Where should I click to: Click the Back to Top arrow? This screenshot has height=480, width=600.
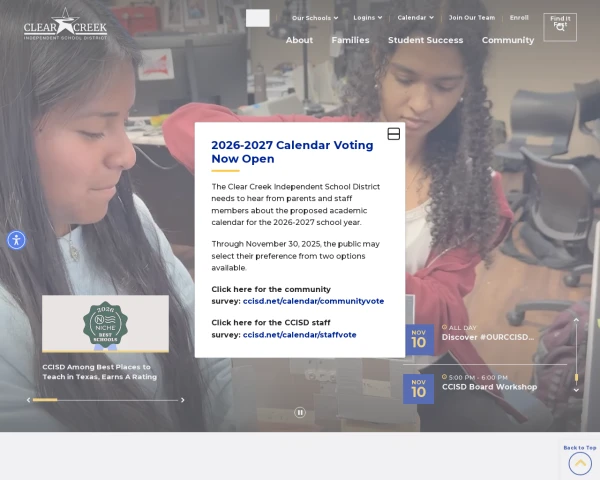pyautogui.click(x=580, y=463)
